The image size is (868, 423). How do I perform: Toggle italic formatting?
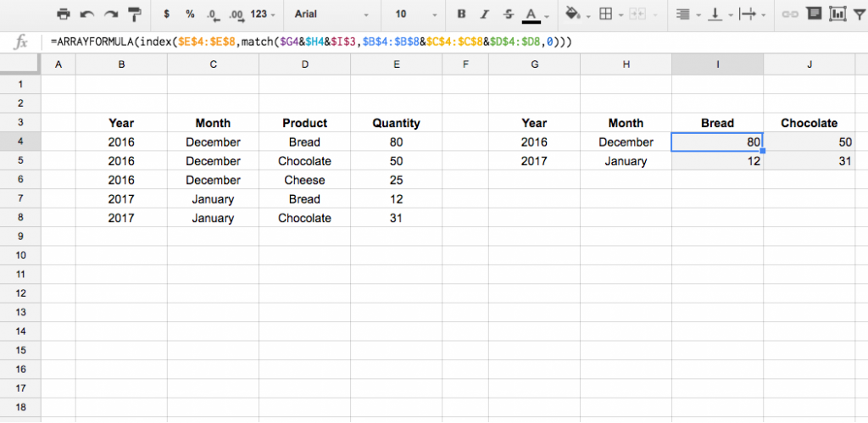(x=485, y=14)
